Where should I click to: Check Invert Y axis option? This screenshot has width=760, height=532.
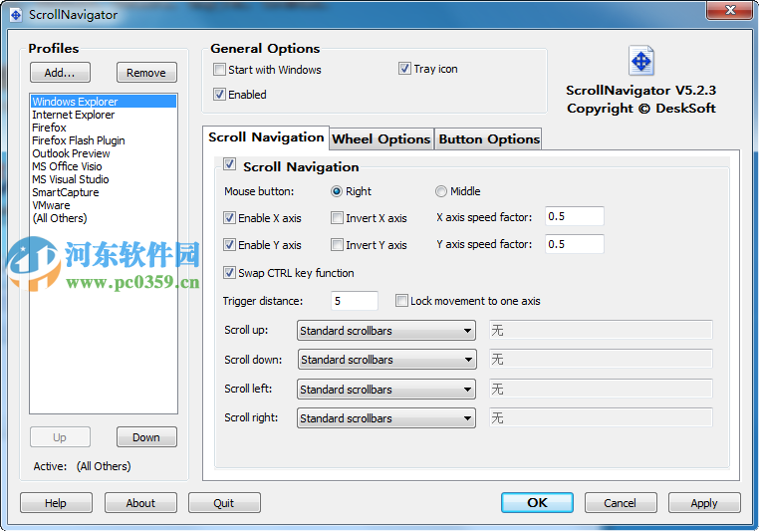337,244
